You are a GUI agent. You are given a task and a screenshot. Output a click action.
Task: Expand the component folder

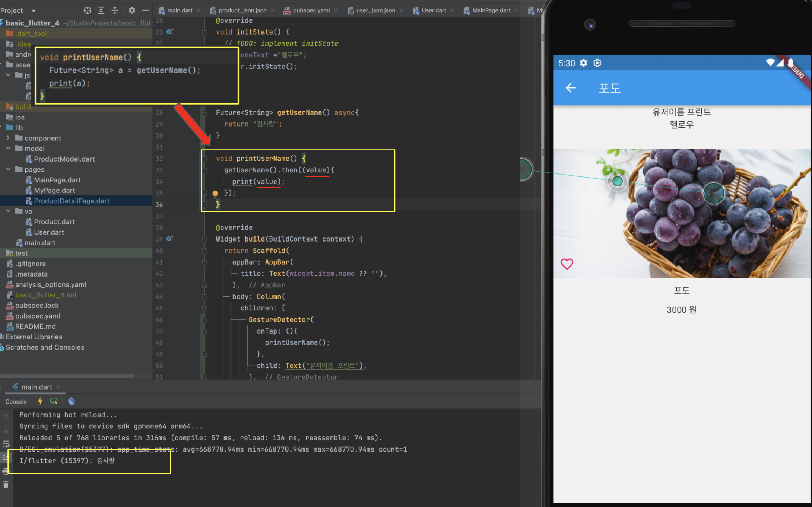(x=8, y=138)
